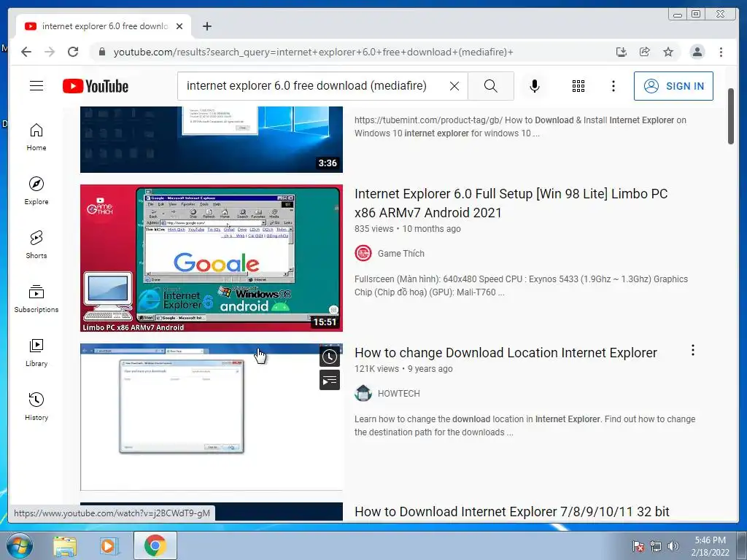Open Shorts in the sidebar
This screenshot has width=747, height=560.
coord(36,245)
